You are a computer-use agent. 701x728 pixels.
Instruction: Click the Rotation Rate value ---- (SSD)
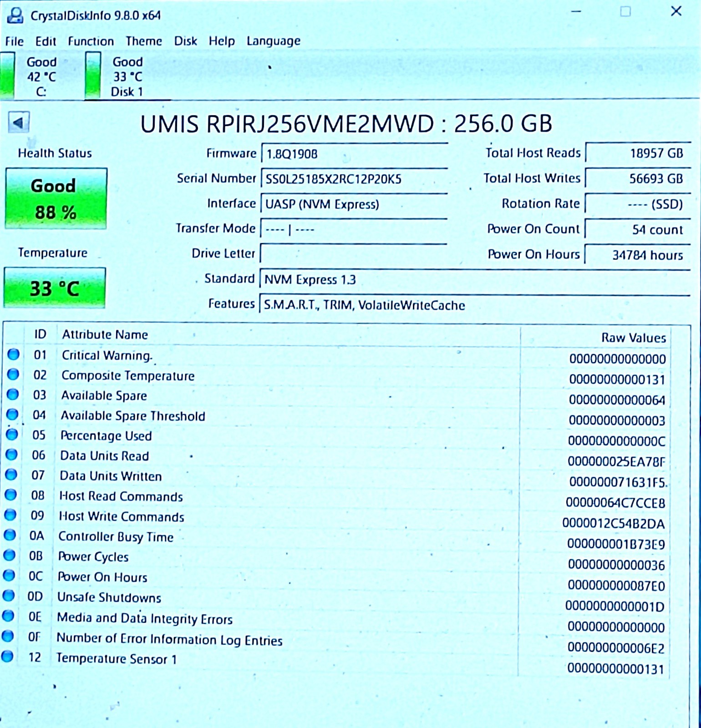(x=638, y=204)
